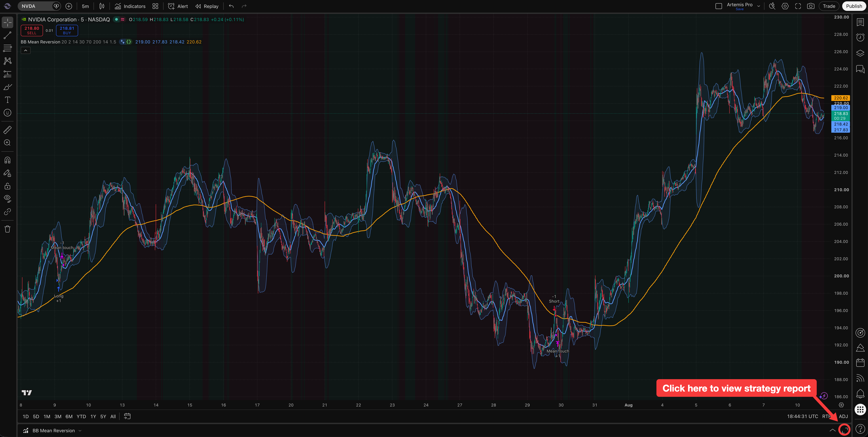Tick the layout checkbox beside Artemis Pro
The image size is (868, 437).
click(718, 6)
